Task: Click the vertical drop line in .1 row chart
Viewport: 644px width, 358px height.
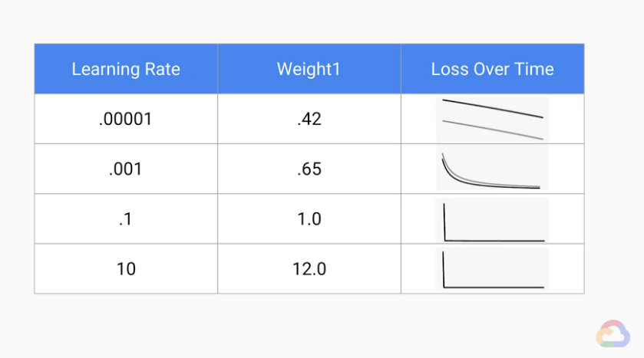Action: coord(444,222)
